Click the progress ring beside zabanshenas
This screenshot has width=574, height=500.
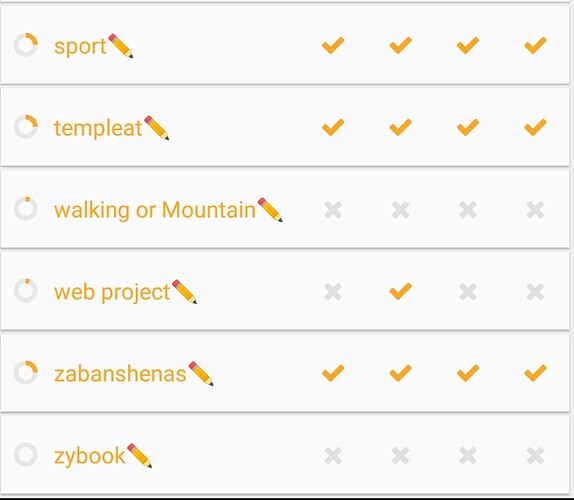pos(26,373)
